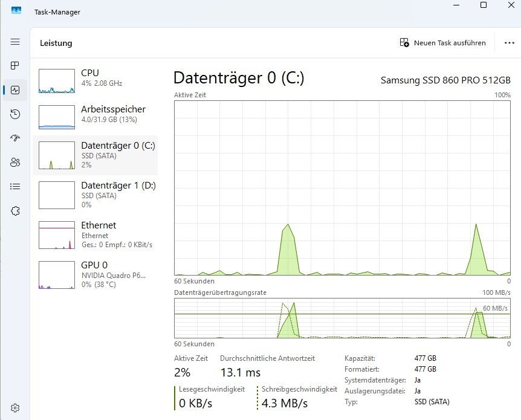Open the Services puzzle icon
This screenshot has width=521, height=420.
pyautogui.click(x=15, y=211)
